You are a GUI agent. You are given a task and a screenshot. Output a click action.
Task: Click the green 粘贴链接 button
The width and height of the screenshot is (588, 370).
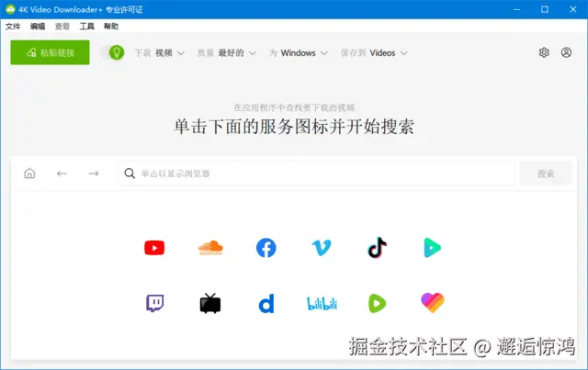coord(50,52)
